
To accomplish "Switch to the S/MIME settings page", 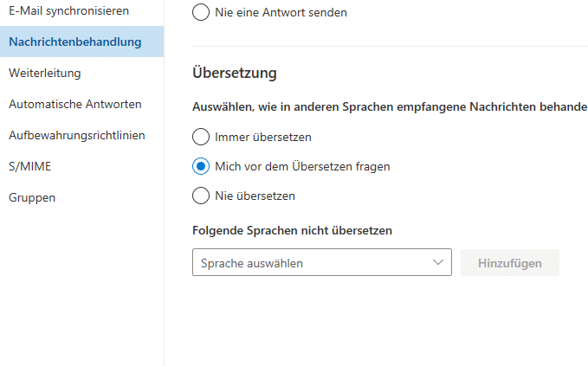I will 23,166.
